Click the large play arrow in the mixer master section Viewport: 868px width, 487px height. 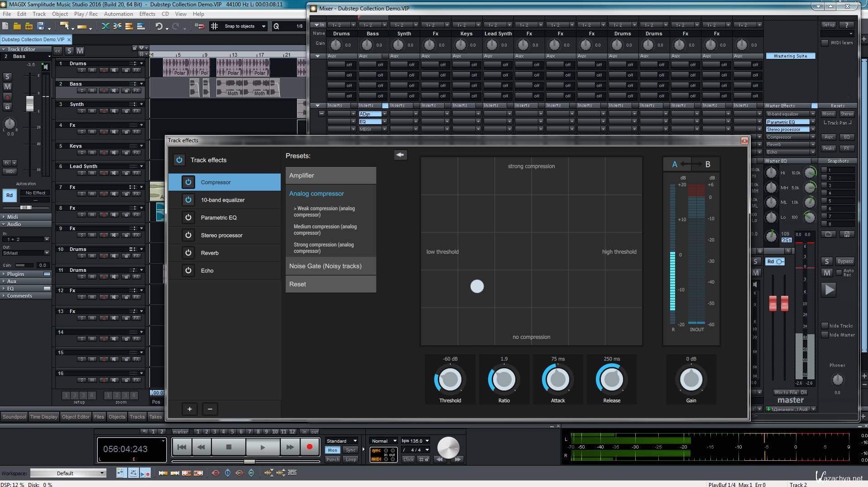tap(829, 290)
